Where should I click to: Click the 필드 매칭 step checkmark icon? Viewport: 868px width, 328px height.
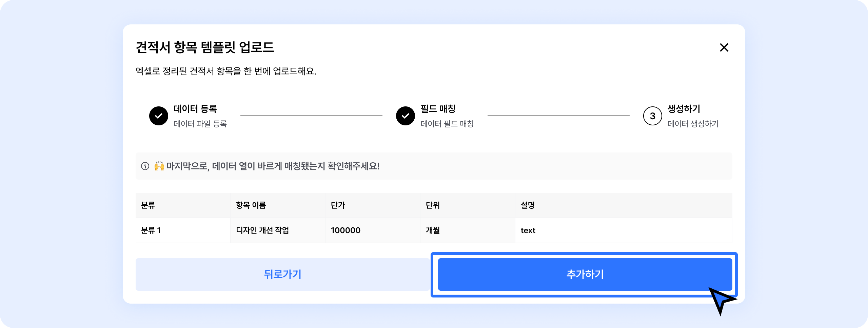tap(406, 116)
